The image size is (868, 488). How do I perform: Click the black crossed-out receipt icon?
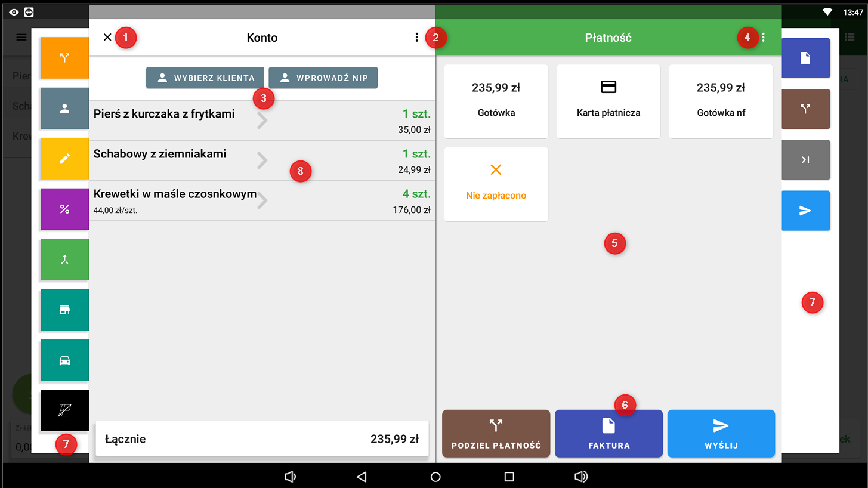pyautogui.click(x=64, y=410)
